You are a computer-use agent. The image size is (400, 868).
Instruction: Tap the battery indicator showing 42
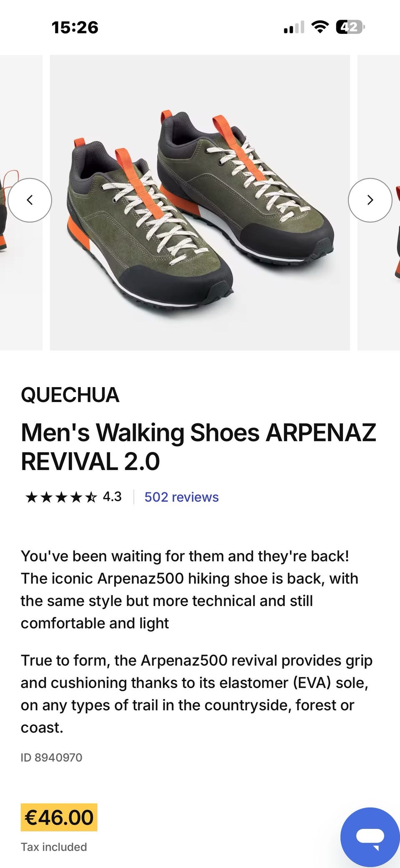[x=350, y=28]
